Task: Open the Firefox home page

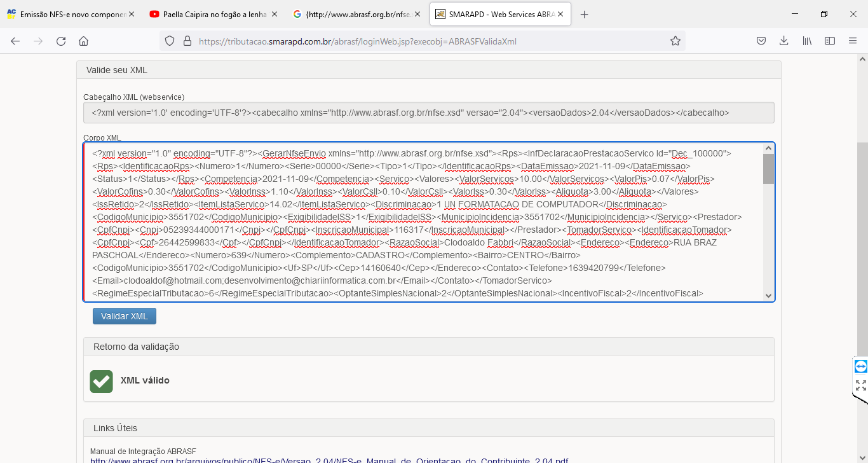Action: click(83, 41)
